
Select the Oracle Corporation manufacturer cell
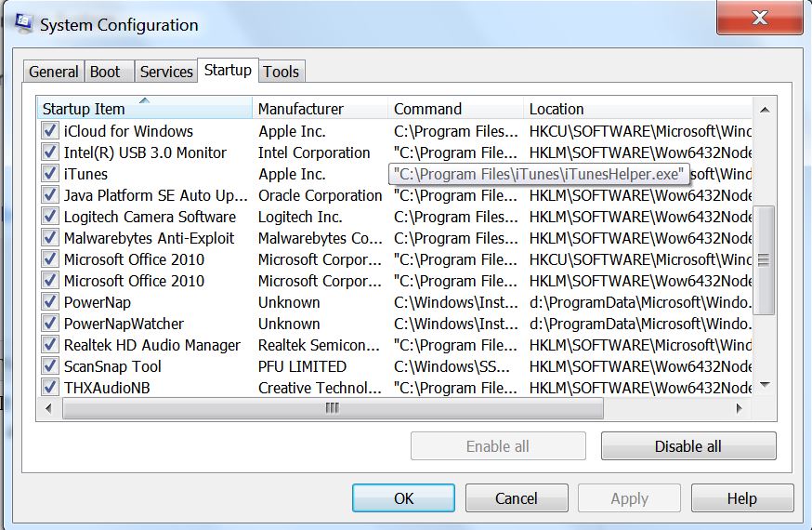(x=320, y=195)
